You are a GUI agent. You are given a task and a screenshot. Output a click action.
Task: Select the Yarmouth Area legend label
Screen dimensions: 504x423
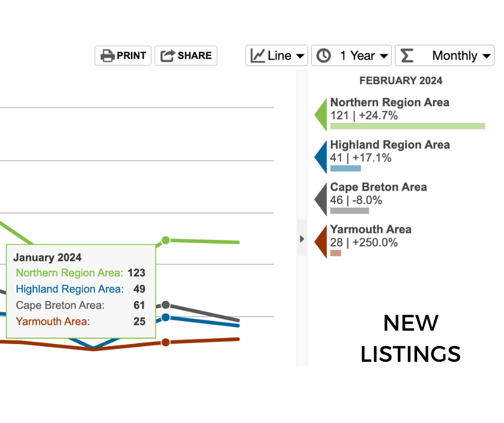point(370,230)
